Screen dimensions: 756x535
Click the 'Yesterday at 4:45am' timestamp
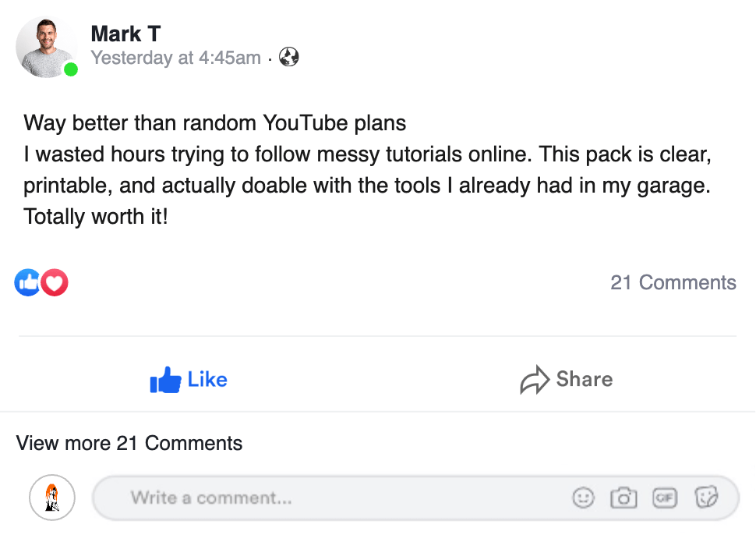tap(175, 58)
